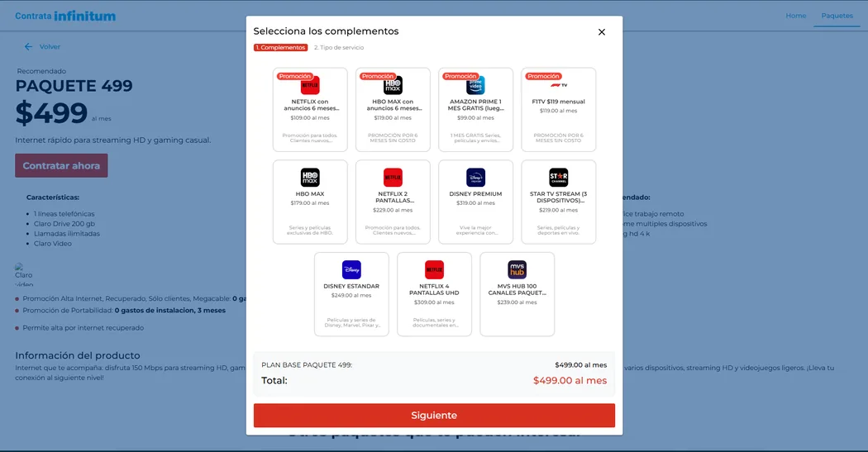Screen dimensions: 868x452
Task: Click the 'Selecciona los complementos' dialog title
Action: point(326,31)
